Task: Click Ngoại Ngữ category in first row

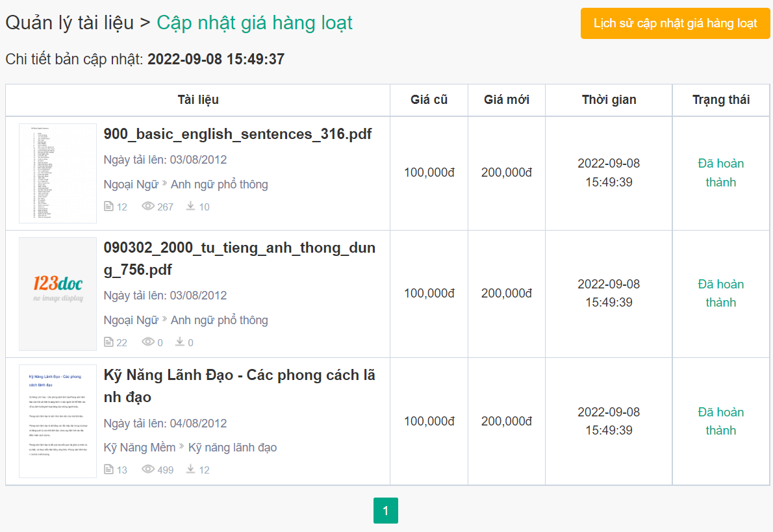Action: pos(131,184)
